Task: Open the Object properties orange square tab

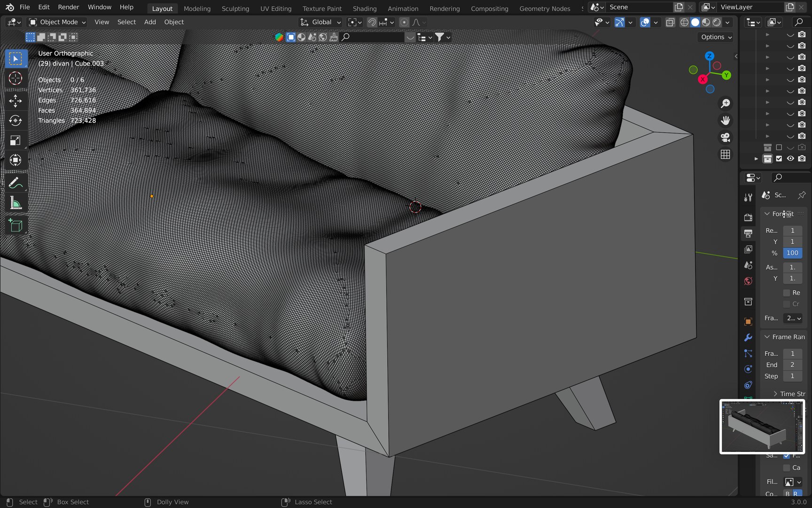Action: pyautogui.click(x=749, y=322)
